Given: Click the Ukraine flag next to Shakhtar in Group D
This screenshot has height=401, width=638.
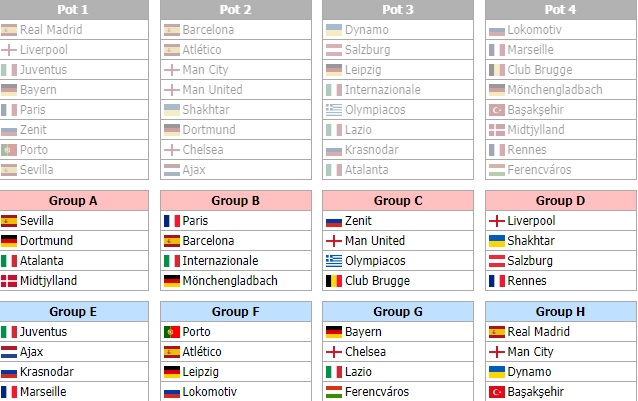Looking at the screenshot, I should (497, 241).
